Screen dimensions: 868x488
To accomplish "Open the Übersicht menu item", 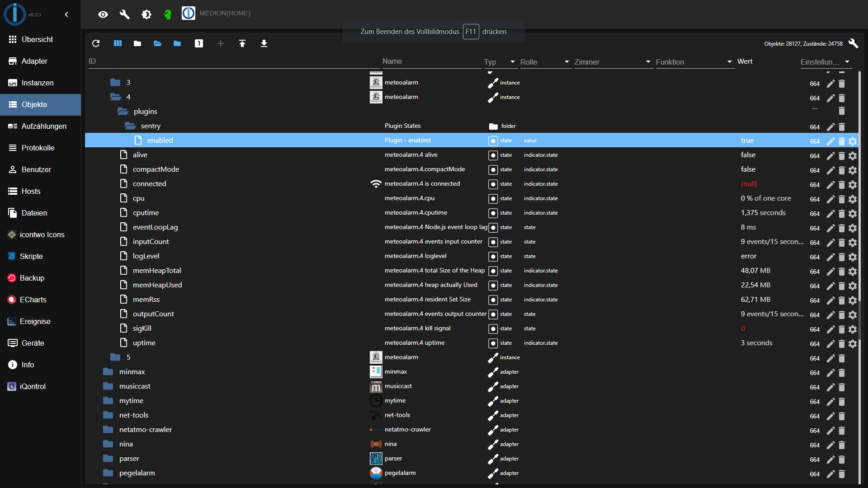I will [x=40, y=39].
